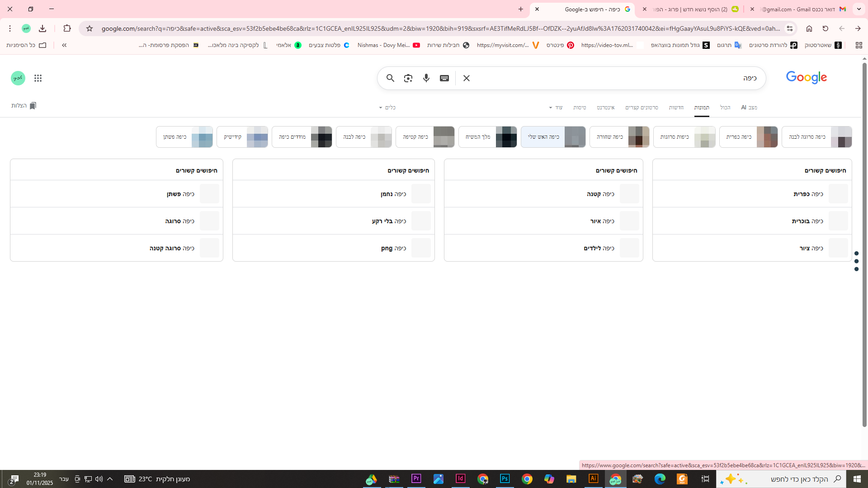
Task: Bookmark this page with the star icon
Action: (90, 28)
